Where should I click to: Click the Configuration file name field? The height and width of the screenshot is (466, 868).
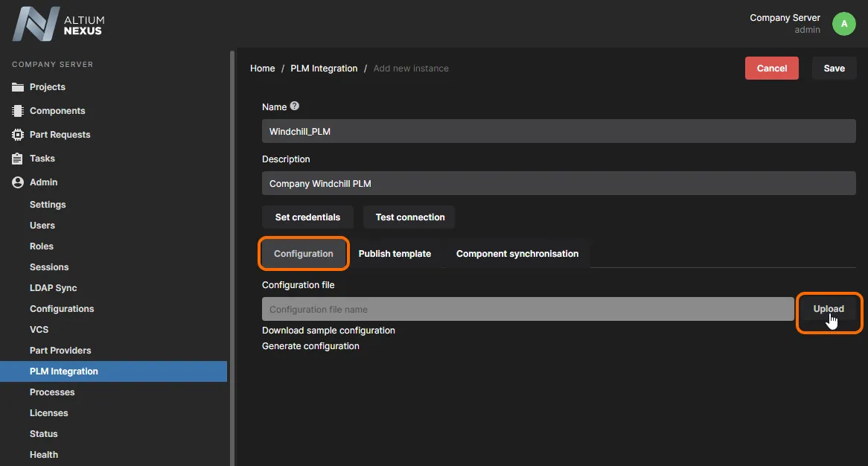pyautogui.click(x=528, y=309)
